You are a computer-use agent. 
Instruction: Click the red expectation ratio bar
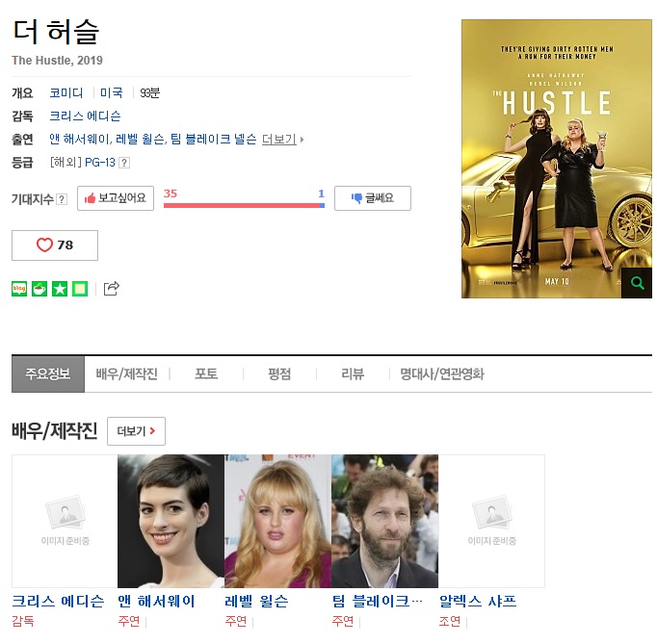tap(242, 206)
